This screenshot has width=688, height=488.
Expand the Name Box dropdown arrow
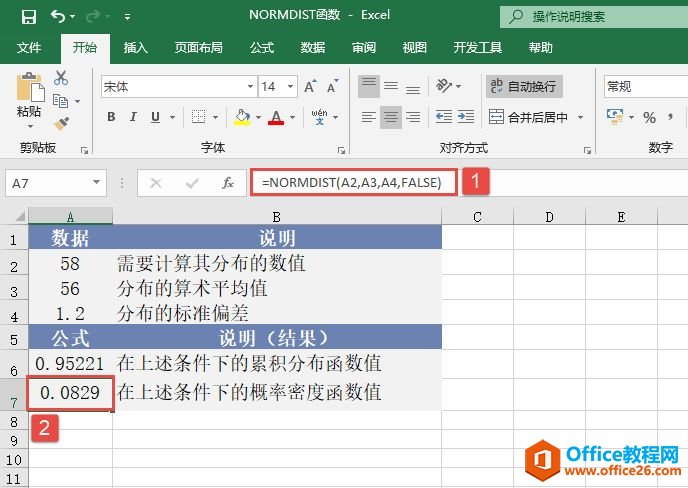pyautogui.click(x=97, y=183)
